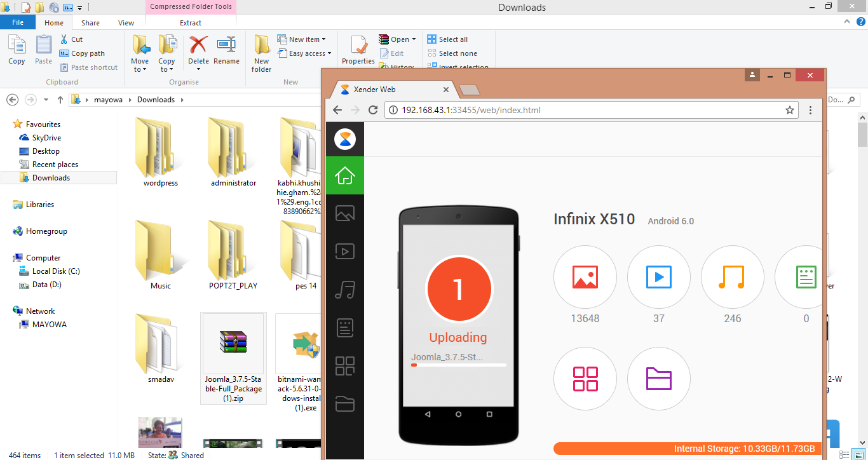
Task: Select the Xender Web browser tab
Action: (x=394, y=90)
